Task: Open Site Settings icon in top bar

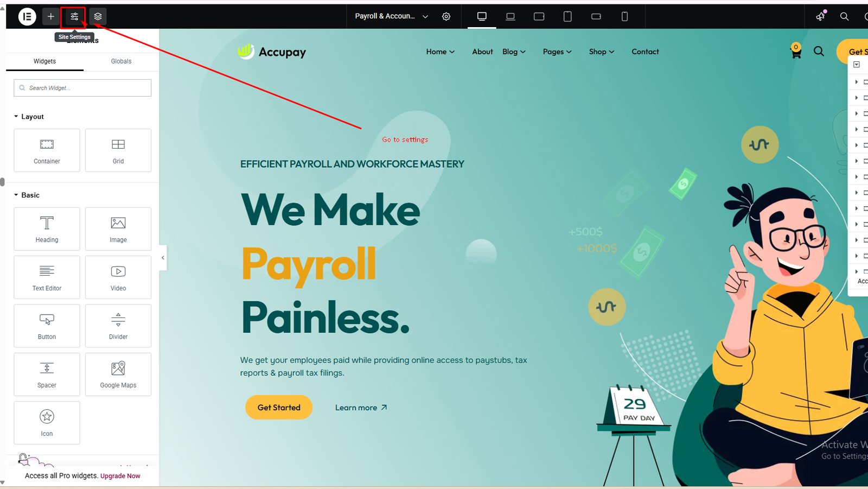Action: [x=74, y=16]
